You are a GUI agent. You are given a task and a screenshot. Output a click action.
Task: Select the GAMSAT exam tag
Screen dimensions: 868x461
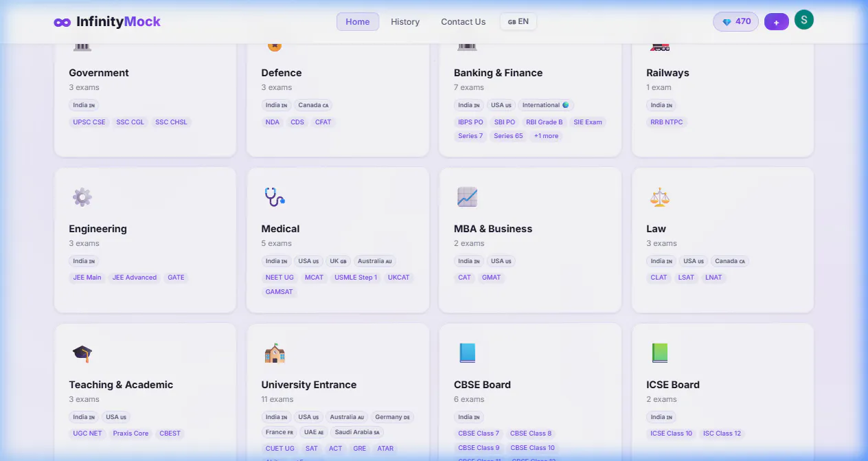coord(279,292)
